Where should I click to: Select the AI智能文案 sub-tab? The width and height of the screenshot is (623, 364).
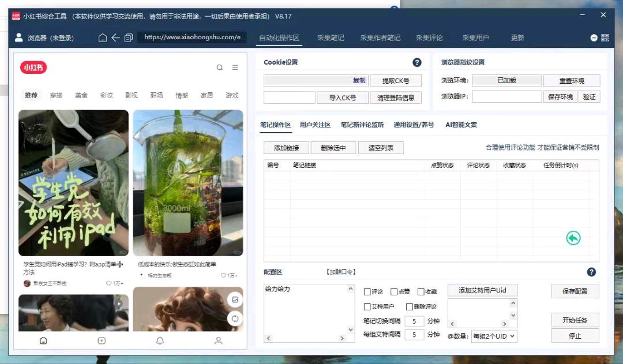[461, 125]
